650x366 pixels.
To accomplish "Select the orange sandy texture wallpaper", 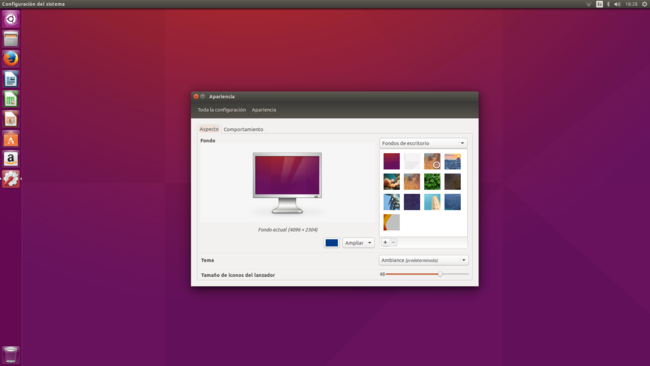I will click(412, 182).
